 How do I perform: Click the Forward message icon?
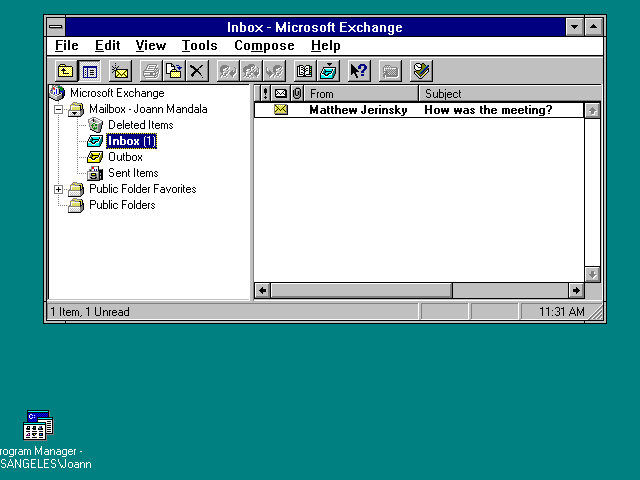click(274, 71)
